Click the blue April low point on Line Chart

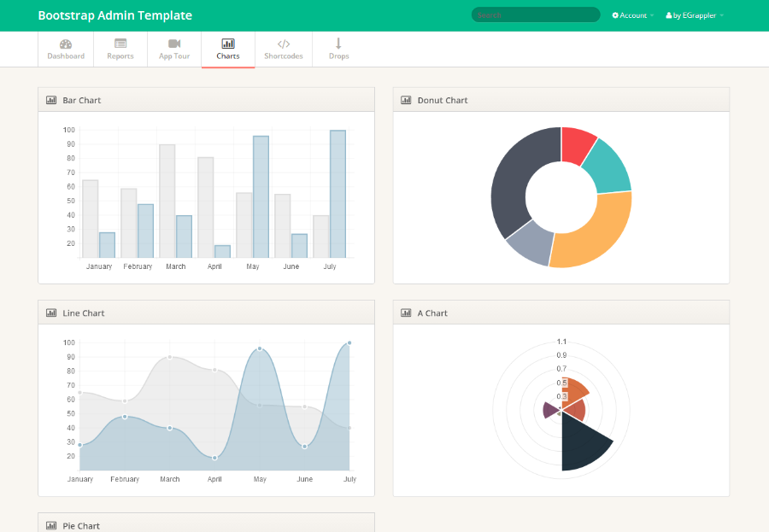(x=214, y=458)
